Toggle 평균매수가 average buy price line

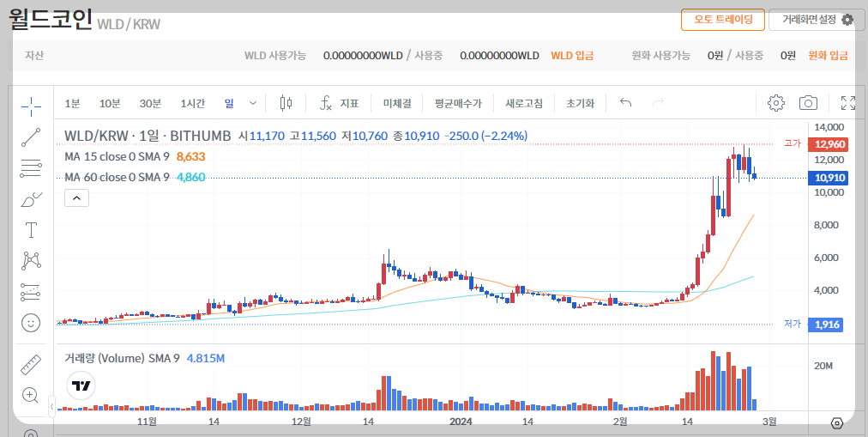click(458, 103)
